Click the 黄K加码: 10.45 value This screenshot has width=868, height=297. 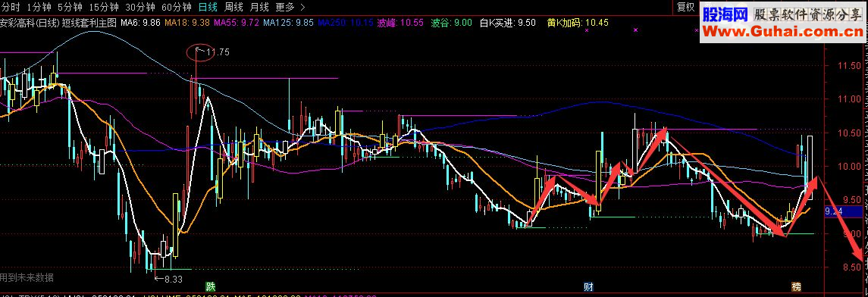click(578, 23)
